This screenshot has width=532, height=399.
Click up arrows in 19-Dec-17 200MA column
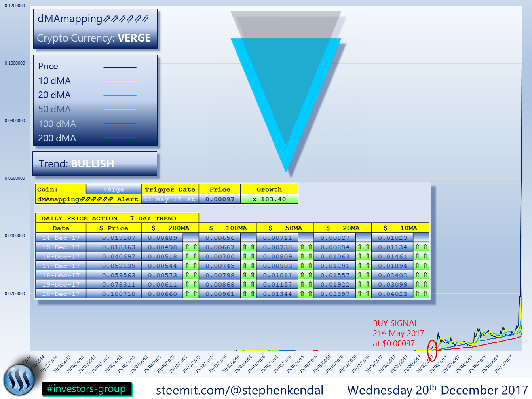pos(191,285)
